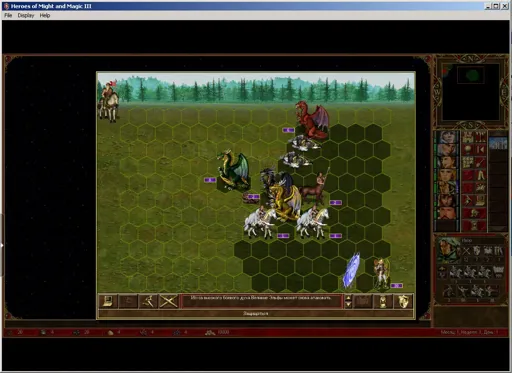
Task: Click the crossed swords attack stat icon
Action: 466,251
